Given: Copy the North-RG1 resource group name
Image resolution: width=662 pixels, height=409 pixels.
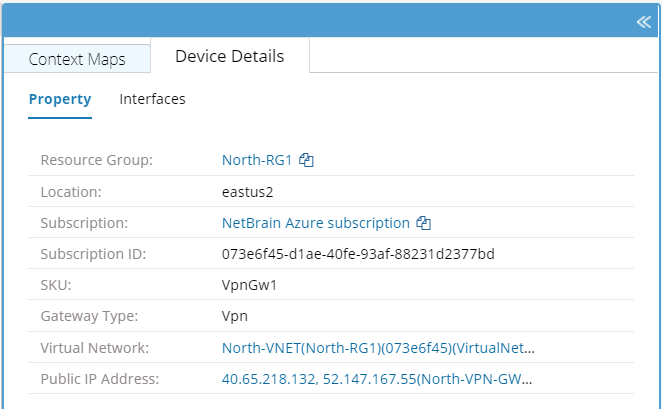Looking at the screenshot, I should click(x=307, y=160).
